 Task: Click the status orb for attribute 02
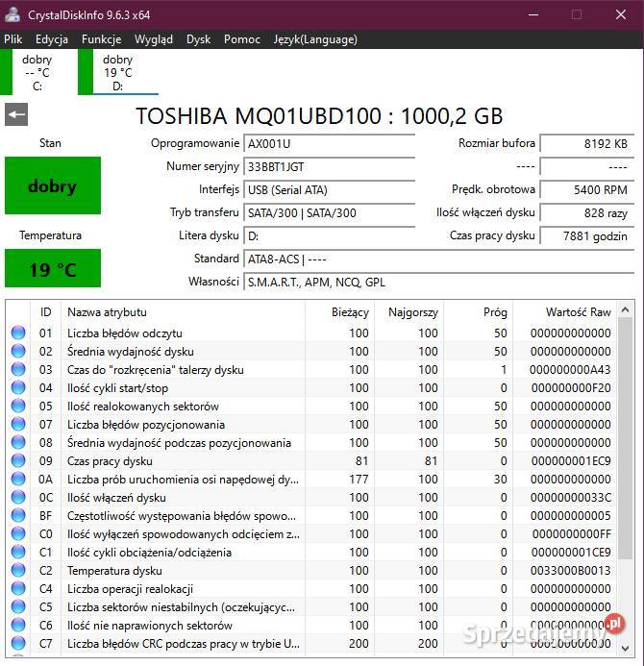(x=18, y=351)
